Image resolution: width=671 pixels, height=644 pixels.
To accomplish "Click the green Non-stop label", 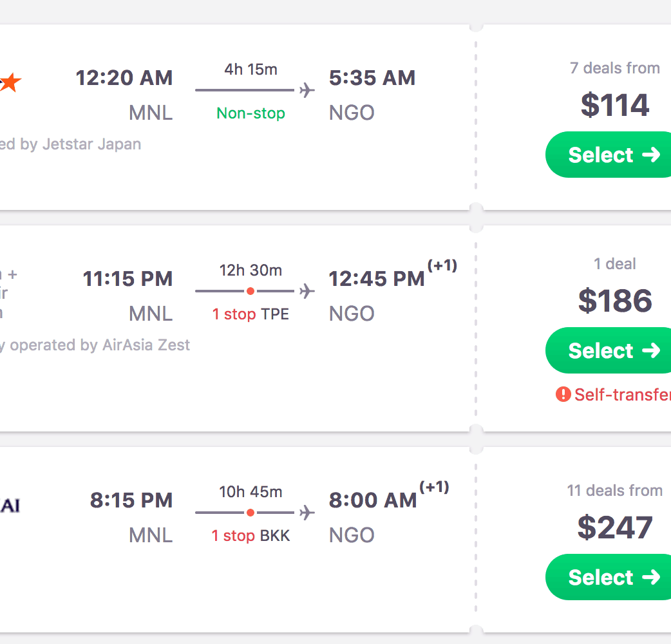I will click(250, 113).
